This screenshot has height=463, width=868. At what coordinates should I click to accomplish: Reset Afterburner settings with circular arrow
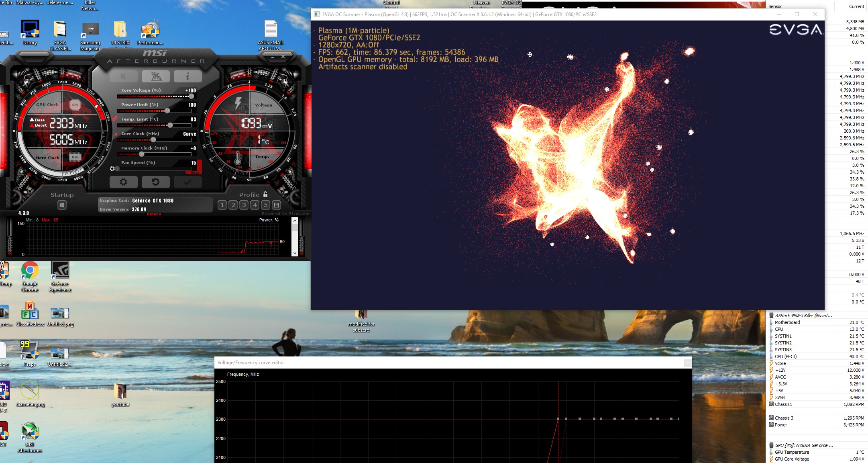tap(155, 182)
